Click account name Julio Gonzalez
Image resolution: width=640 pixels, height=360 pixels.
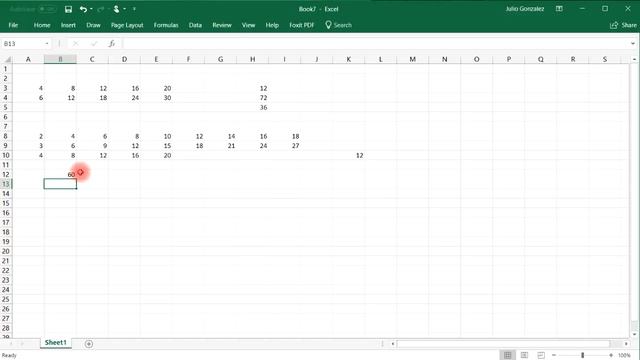tap(524, 9)
